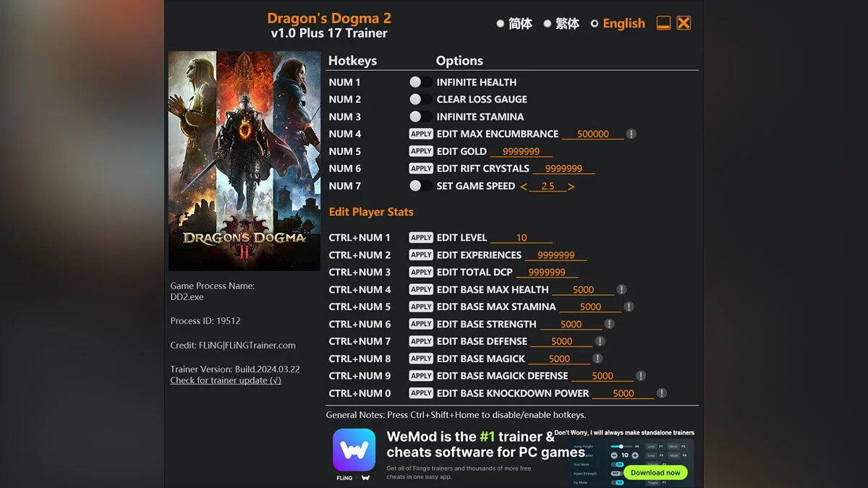Click info icon next to Base Strength

(x=609, y=324)
